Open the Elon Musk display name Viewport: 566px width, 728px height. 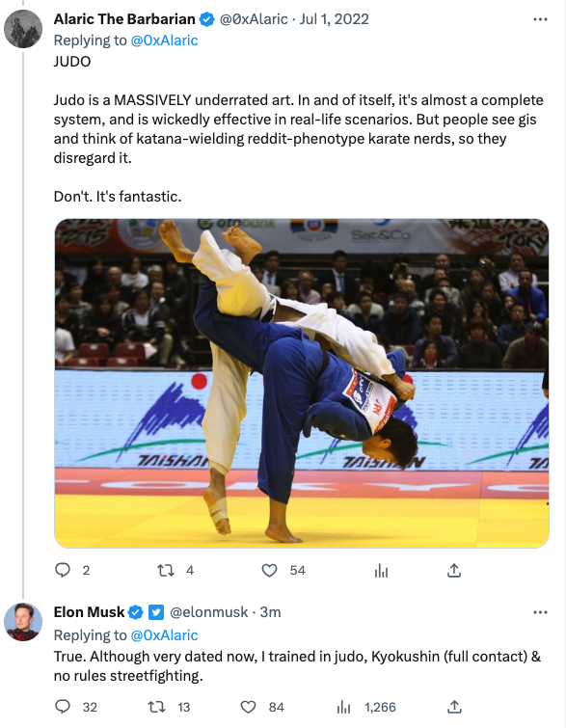(x=89, y=612)
